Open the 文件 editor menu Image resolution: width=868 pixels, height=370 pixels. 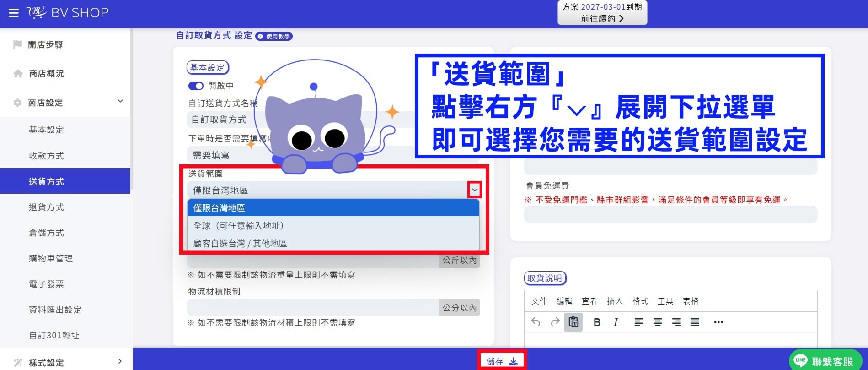tap(539, 301)
